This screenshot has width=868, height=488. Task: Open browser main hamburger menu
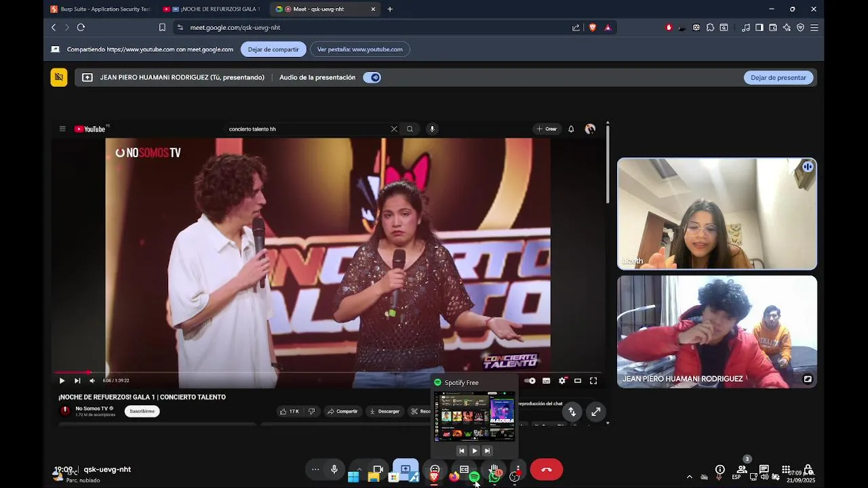tap(814, 27)
